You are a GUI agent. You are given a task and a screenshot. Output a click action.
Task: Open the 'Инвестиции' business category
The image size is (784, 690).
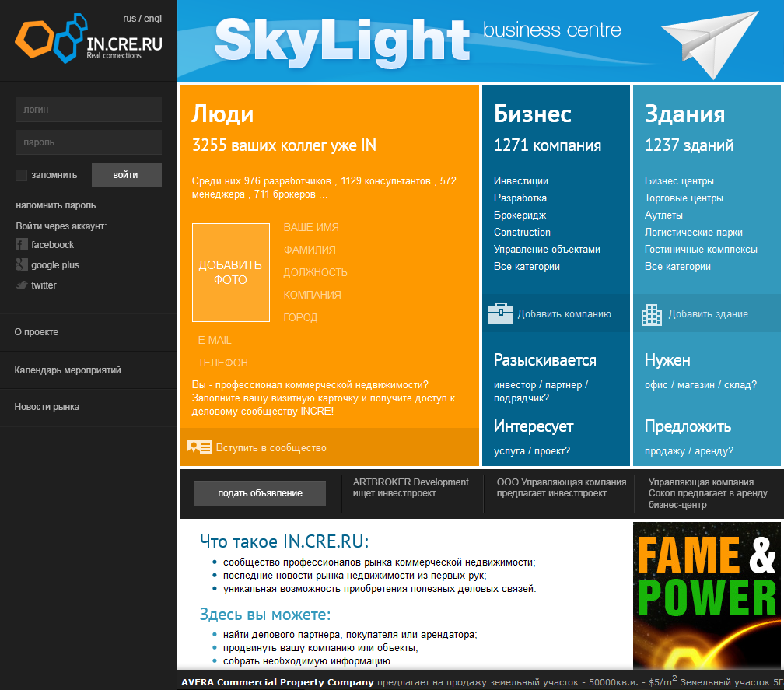[521, 181]
